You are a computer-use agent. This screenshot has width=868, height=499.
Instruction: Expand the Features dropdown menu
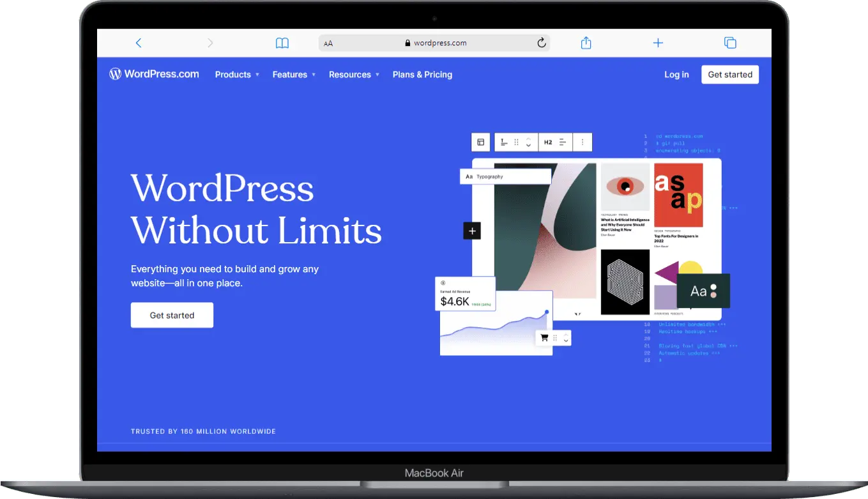(x=294, y=75)
